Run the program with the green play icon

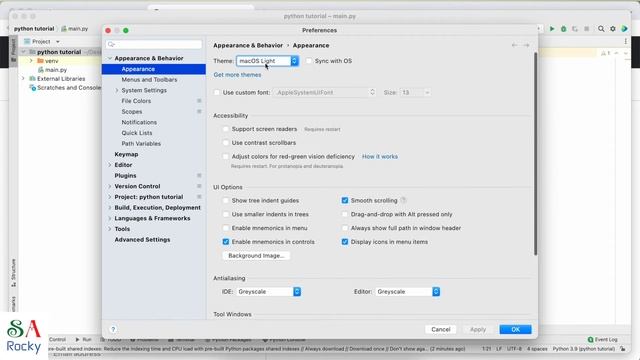pos(552,29)
